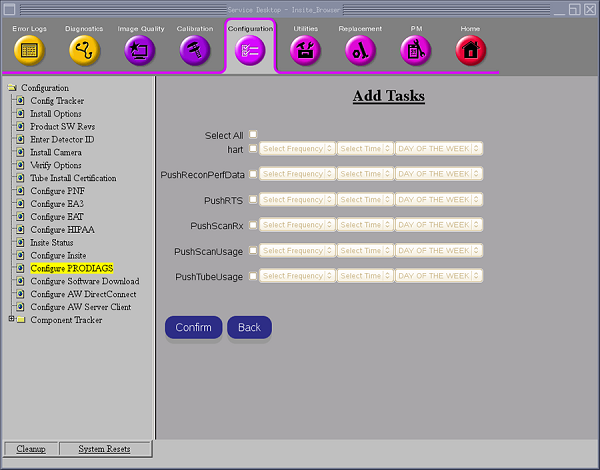Select Configure Insite in the sidebar

coord(58,256)
